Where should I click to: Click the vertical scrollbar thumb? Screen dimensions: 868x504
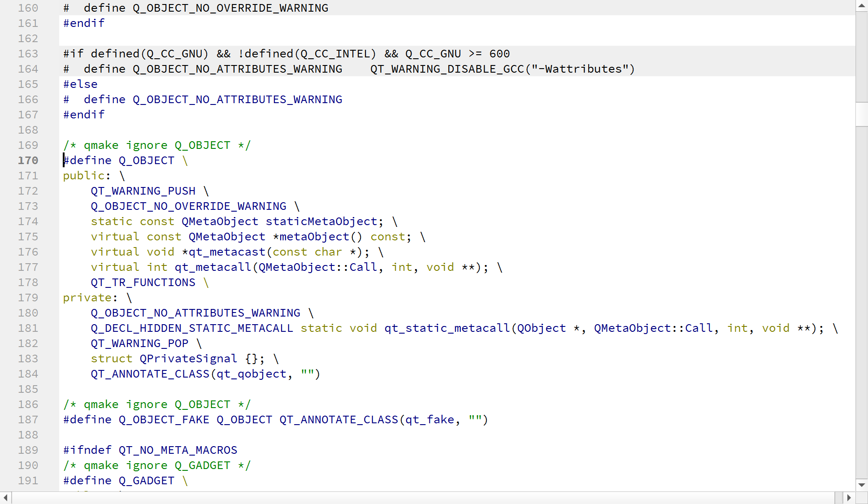(861, 114)
